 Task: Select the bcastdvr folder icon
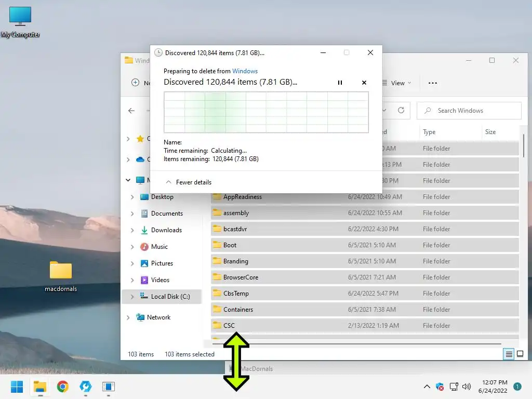coord(217,229)
